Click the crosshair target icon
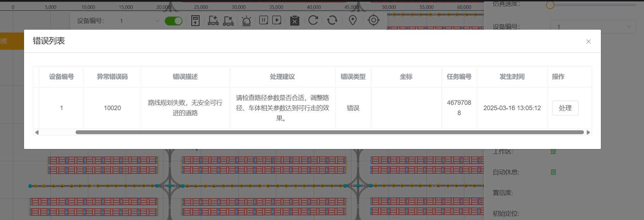This screenshot has width=644, height=220. [x=373, y=20]
